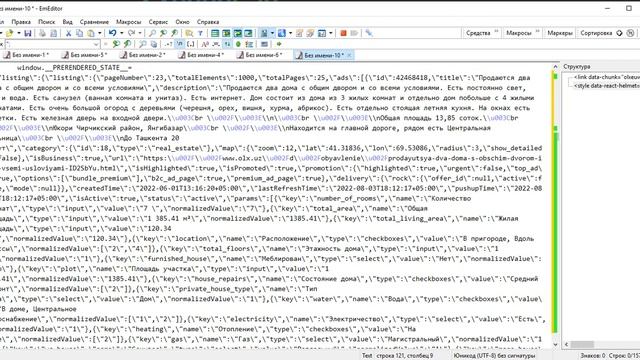Toggle the \n escape sequence option
Viewport: 640px width, 360px height.
180,44
